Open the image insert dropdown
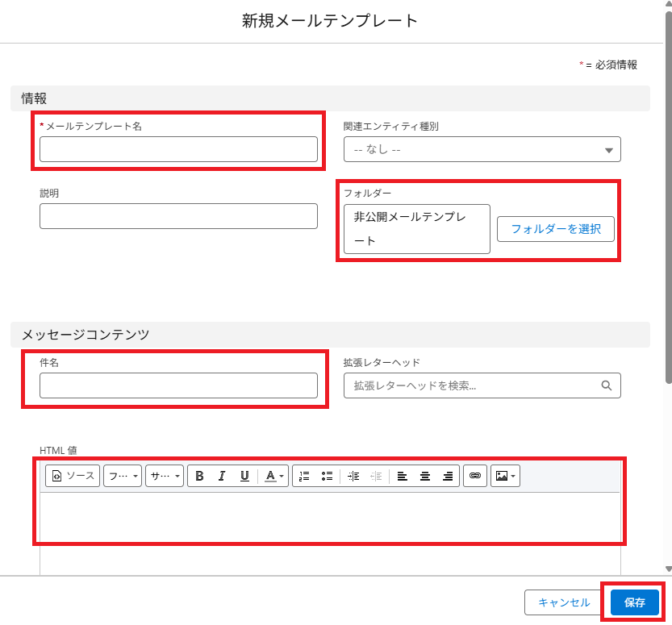This screenshot has height=625, width=672. (505, 476)
